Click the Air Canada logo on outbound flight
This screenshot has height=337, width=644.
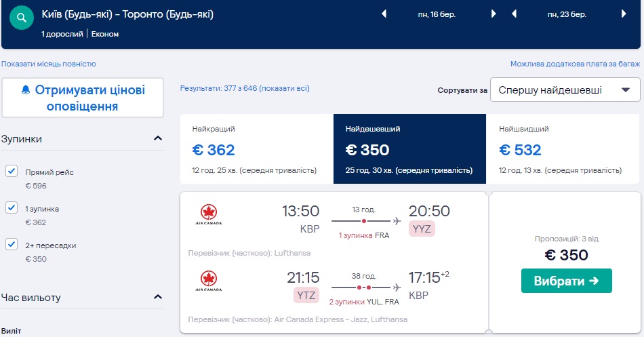207,215
